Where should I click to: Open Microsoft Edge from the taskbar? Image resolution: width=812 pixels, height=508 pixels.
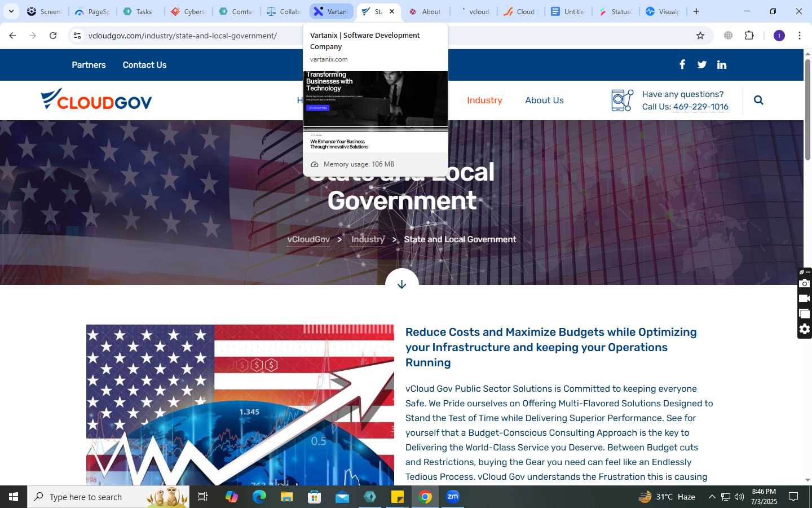click(259, 497)
